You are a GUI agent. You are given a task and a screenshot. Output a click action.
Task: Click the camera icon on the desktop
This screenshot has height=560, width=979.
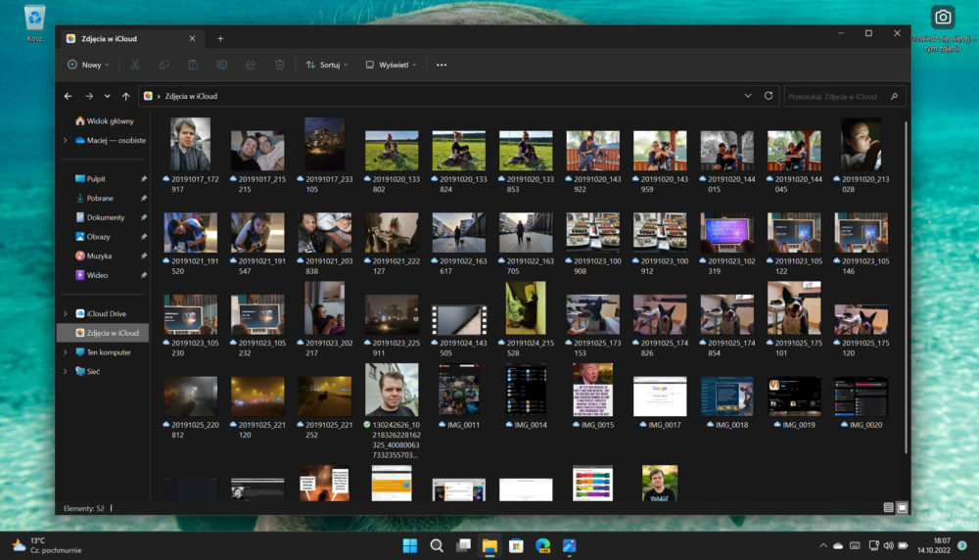943,18
